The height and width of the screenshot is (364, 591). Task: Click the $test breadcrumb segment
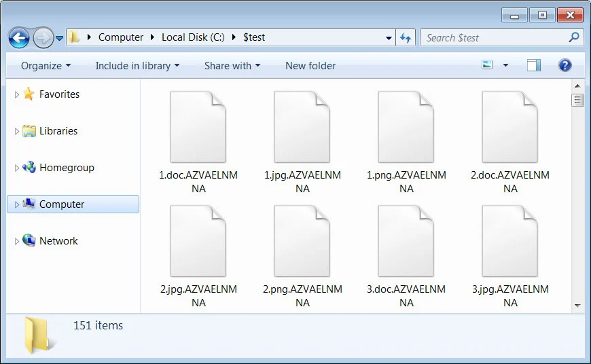point(253,37)
